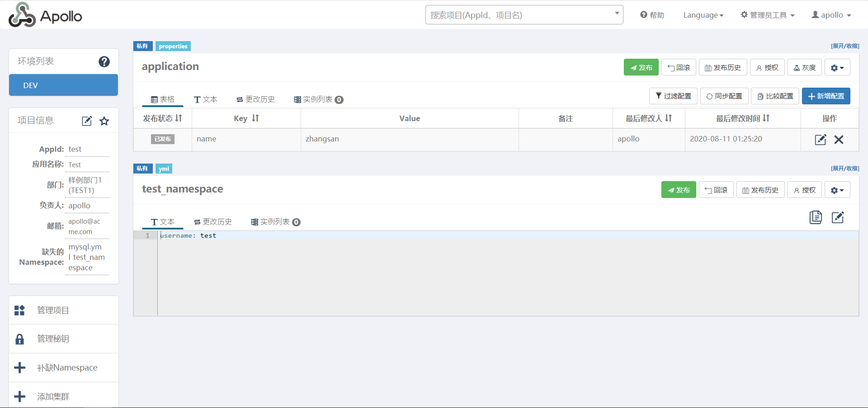This screenshot has height=408, width=868.
Task: Edit project info pencil icon
Action: (x=87, y=121)
